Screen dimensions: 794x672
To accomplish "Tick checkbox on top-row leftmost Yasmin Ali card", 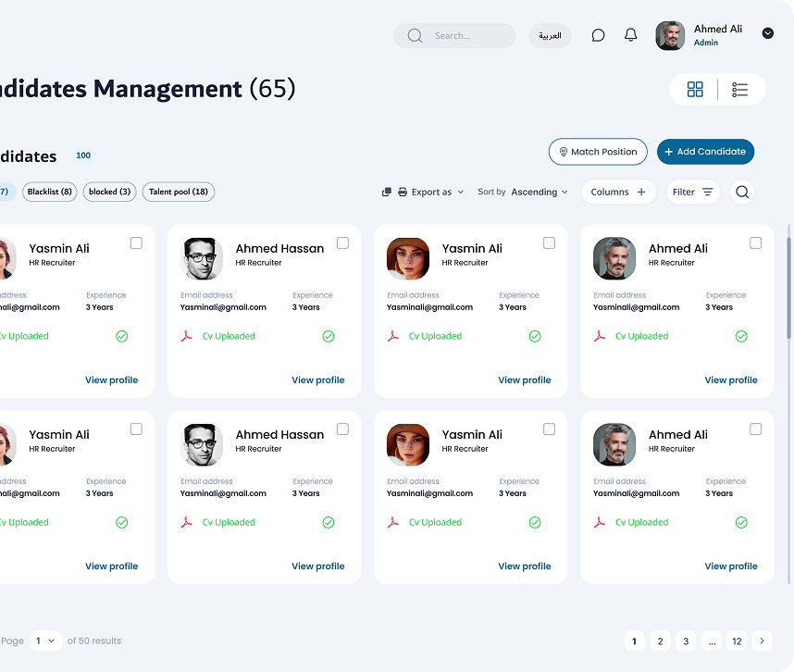I will [x=136, y=243].
